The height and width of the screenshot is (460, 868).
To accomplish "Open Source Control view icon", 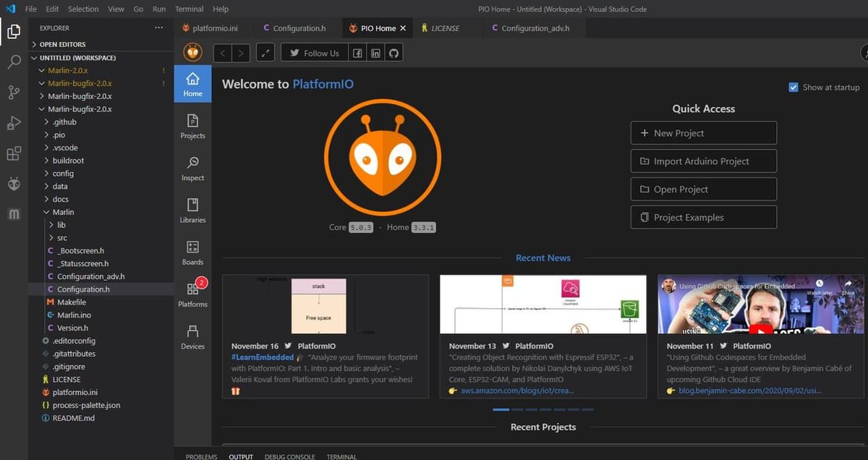I will (14, 92).
